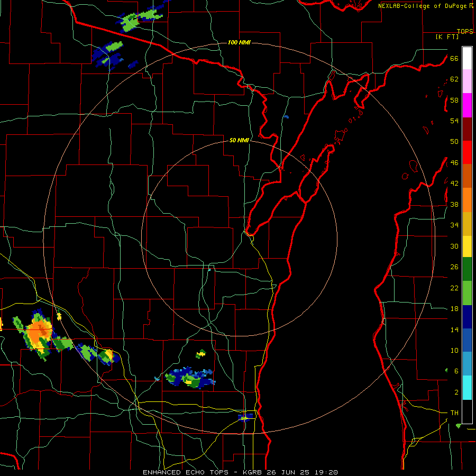This screenshot has width=476, height=476.
Task: Click the cyan legend swatch
Action: point(467,388)
